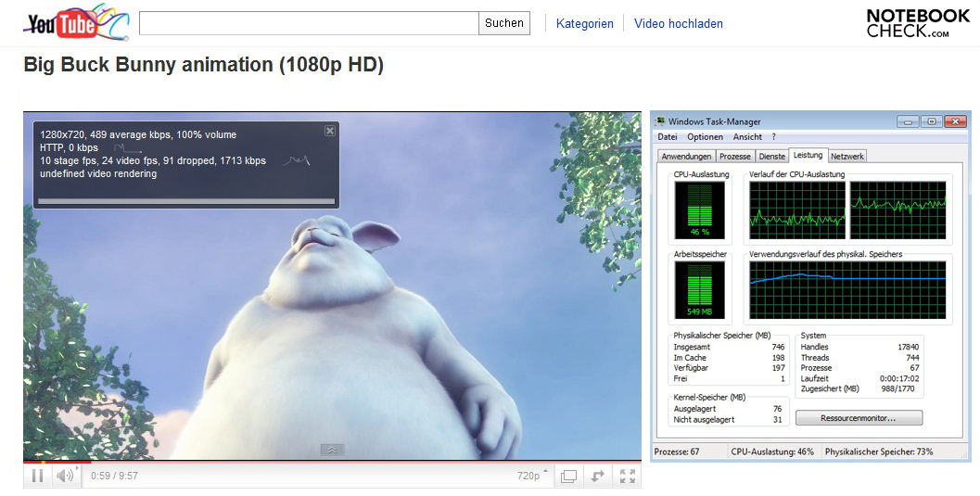The height and width of the screenshot is (496, 980).
Task: Switch to the Prozesse tab
Action: point(735,156)
